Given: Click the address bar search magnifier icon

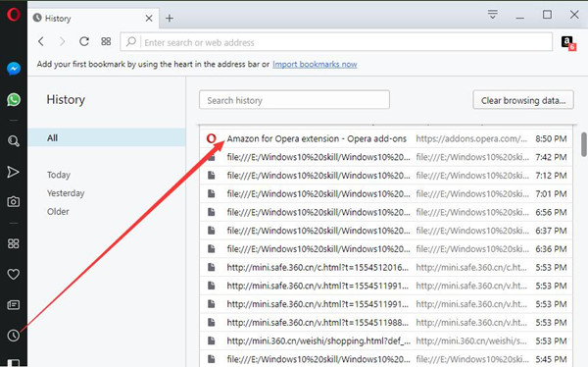Looking at the screenshot, I should click(131, 41).
